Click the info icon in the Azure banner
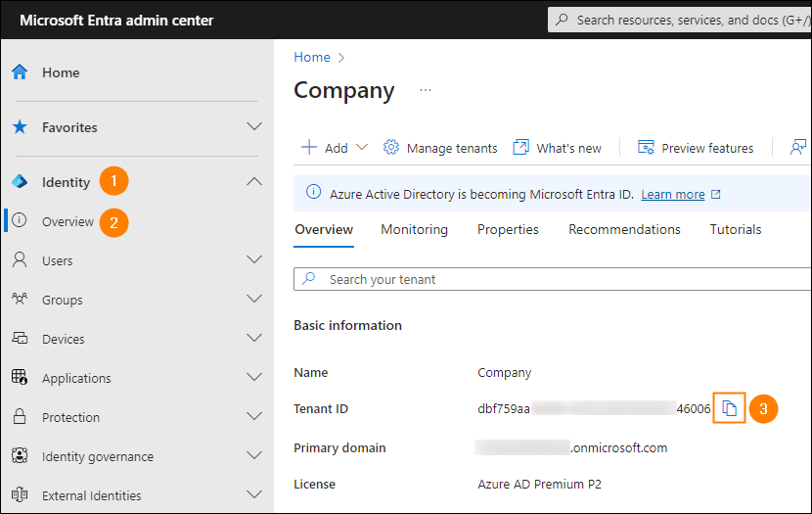 tap(313, 192)
